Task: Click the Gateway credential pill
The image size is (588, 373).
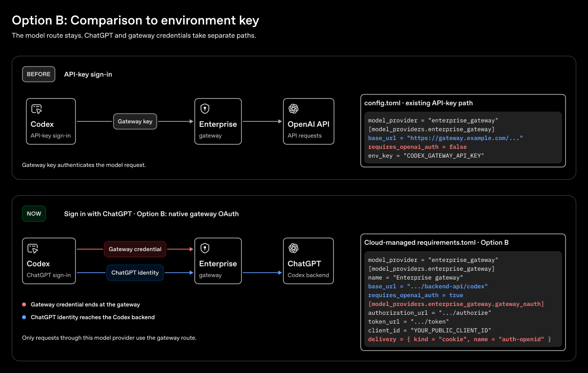Action: [135, 249]
